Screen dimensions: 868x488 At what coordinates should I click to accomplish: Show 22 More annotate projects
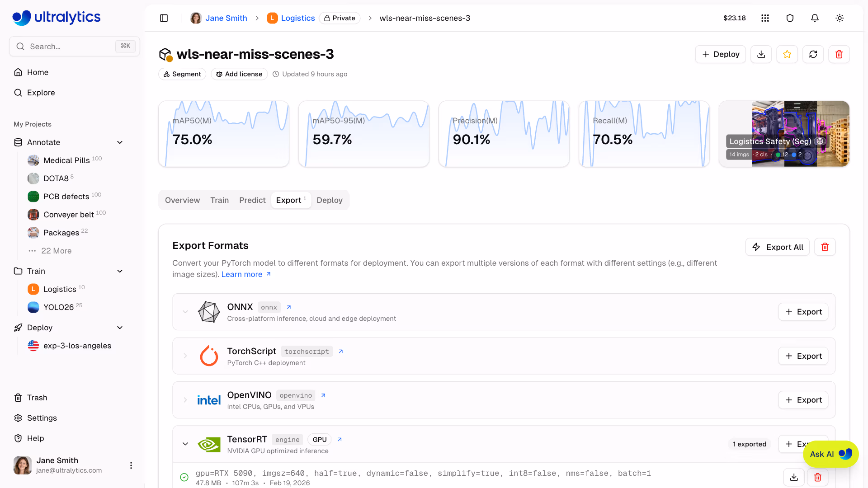pyautogui.click(x=50, y=251)
